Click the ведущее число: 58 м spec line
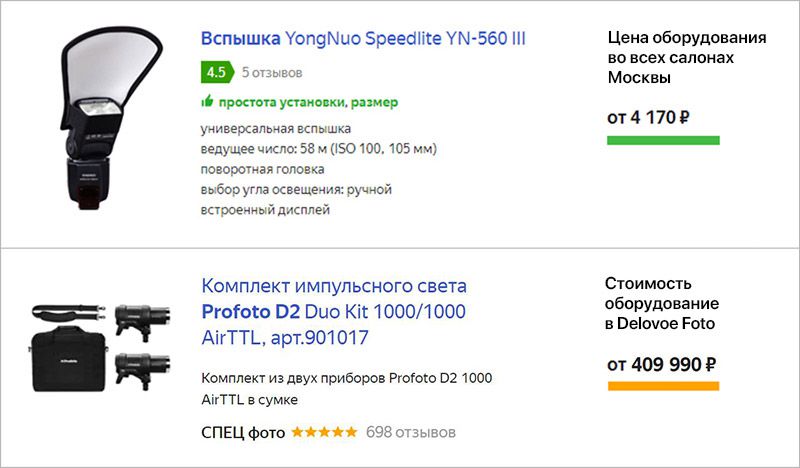 point(319,149)
